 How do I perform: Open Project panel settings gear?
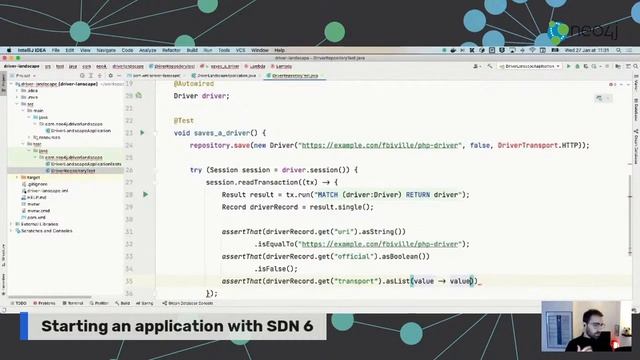click(110, 76)
